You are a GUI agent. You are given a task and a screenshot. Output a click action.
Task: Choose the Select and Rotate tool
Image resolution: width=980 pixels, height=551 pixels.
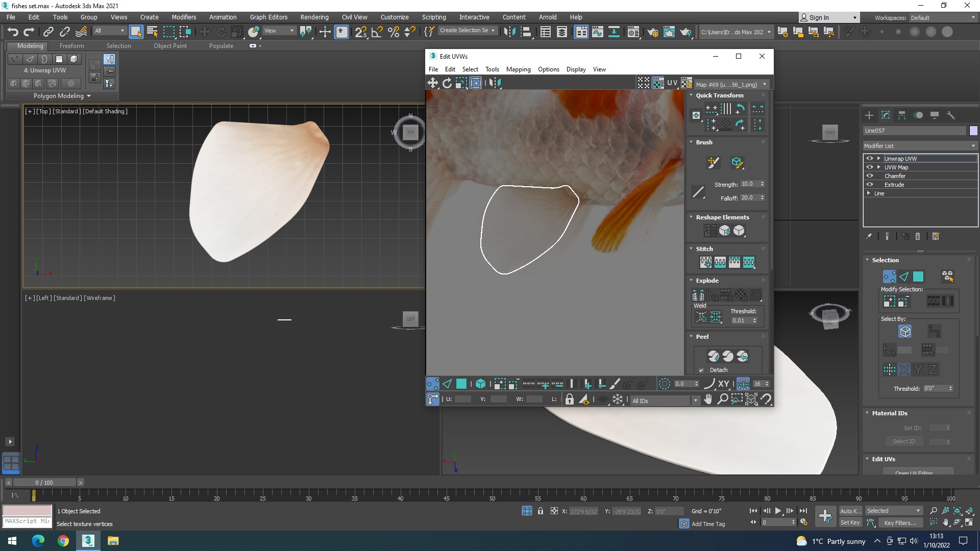220,32
